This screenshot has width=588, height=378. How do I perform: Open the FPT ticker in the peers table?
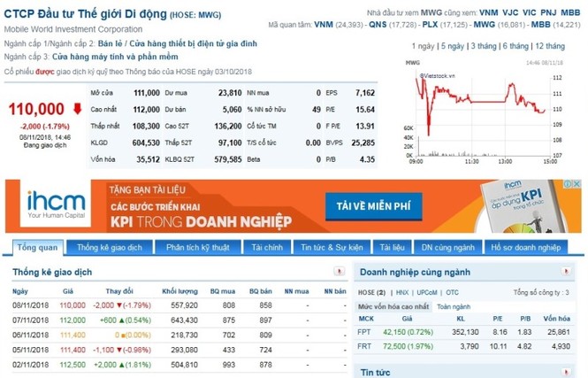click(x=363, y=332)
